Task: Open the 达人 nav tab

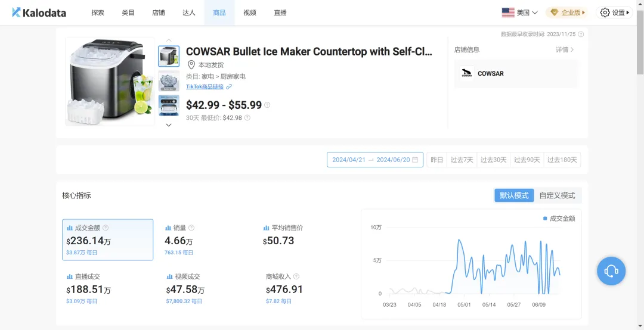Action: coord(189,13)
